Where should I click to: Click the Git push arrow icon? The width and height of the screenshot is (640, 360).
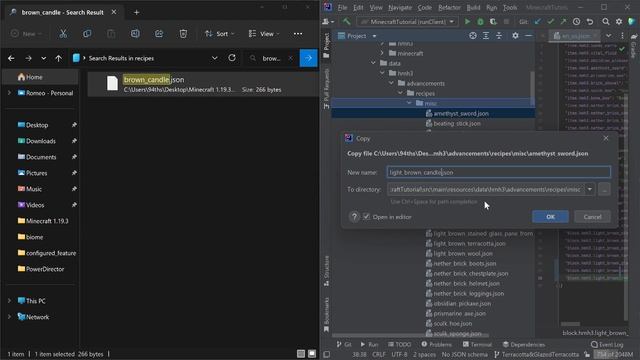(563, 21)
